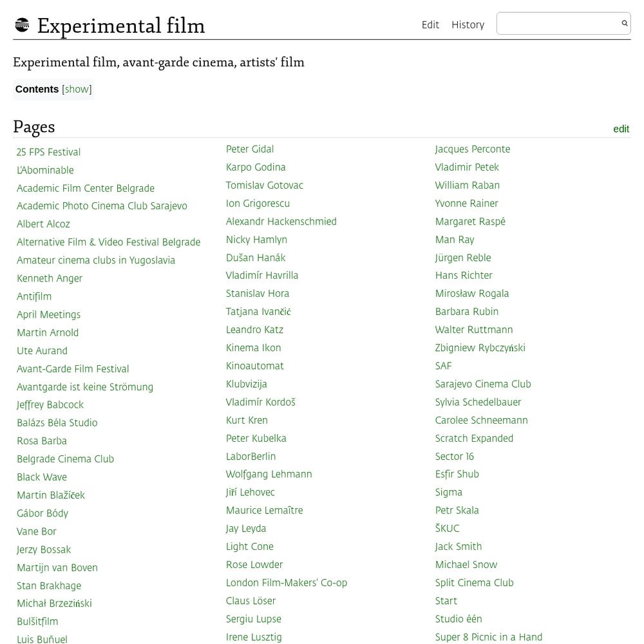Open Academic Film Center Belgrade link
The height and width of the screenshot is (644, 644).
click(x=86, y=189)
